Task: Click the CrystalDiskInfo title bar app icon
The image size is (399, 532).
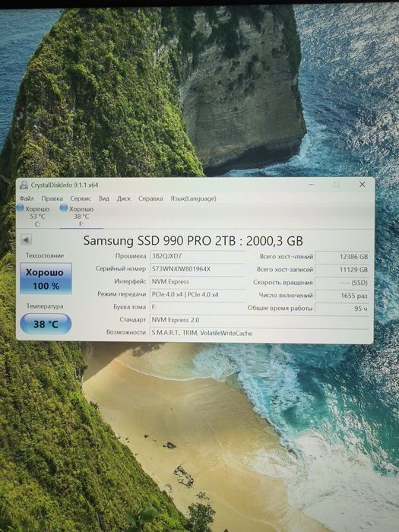Action: (x=24, y=185)
